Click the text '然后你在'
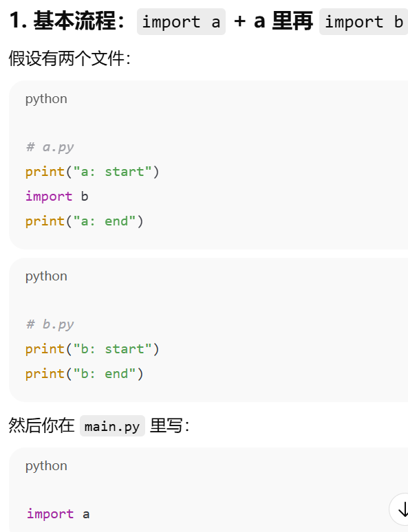 pos(41,425)
